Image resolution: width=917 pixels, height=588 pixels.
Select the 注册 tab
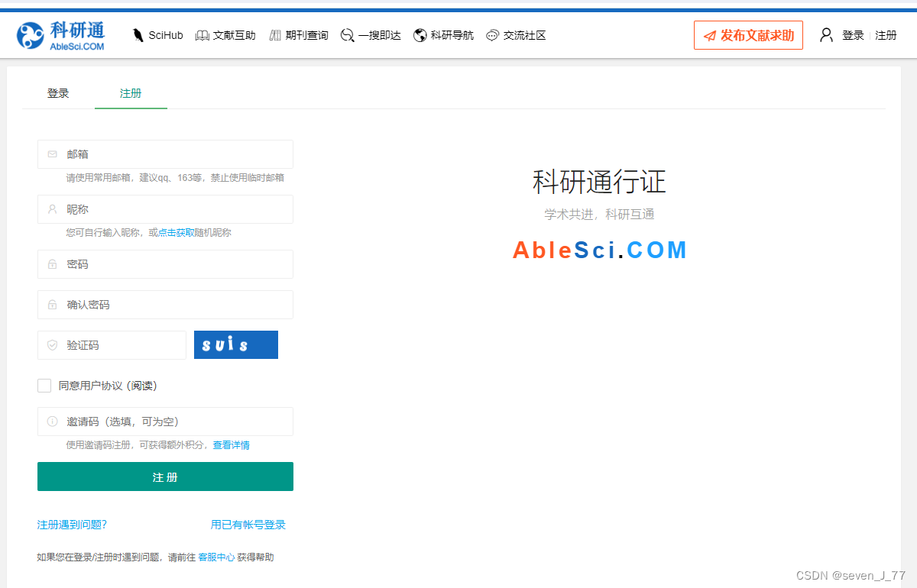[131, 93]
